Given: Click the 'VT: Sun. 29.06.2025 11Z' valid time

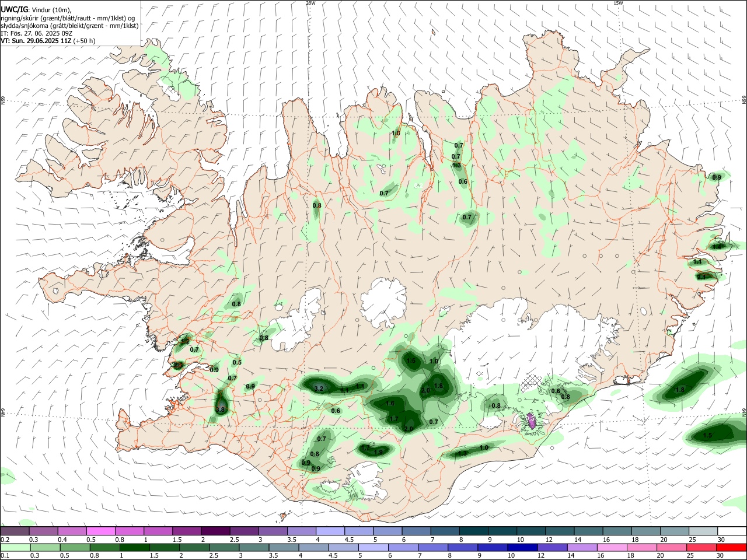Looking at the screenshot, I should coord(36,41).
